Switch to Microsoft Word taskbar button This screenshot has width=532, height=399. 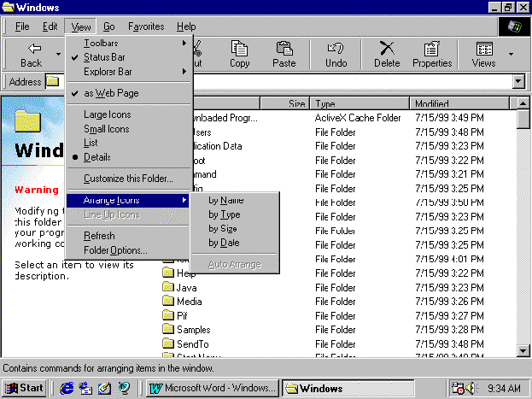tap(213, 388)
